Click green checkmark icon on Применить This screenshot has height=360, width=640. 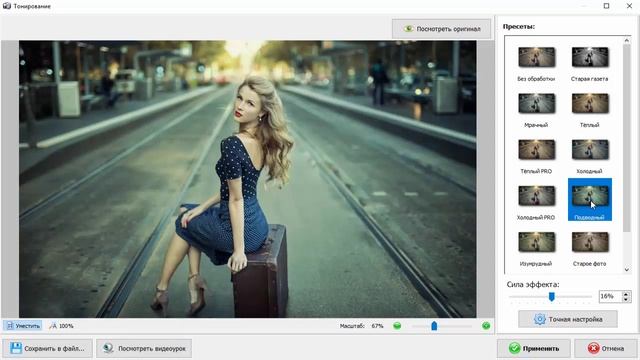tap(514, 348)
